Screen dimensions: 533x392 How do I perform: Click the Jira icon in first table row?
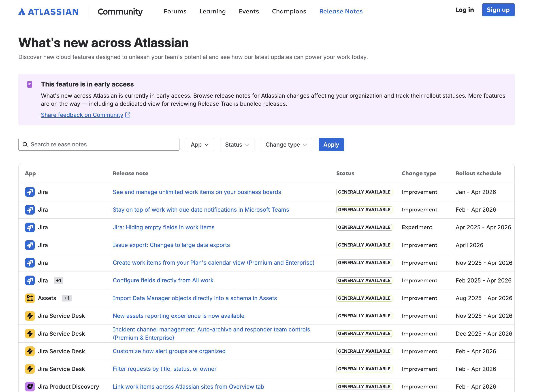coord(30,192)
